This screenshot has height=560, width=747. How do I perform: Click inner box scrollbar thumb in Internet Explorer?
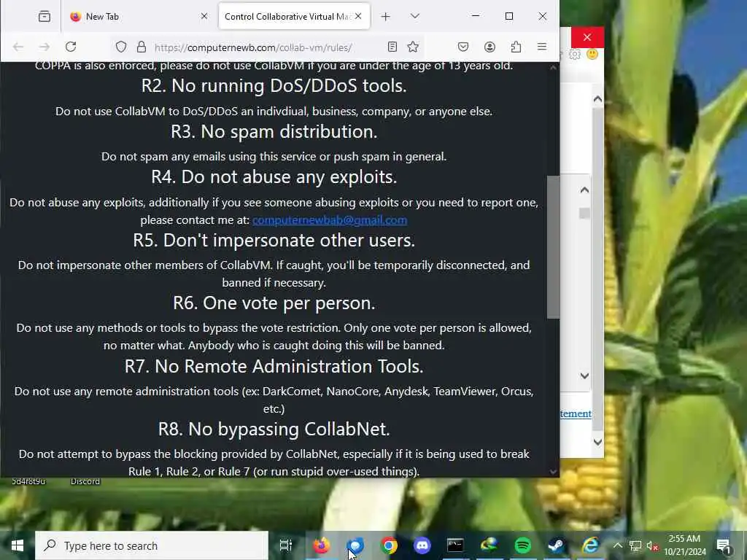(x=584, y=214)
